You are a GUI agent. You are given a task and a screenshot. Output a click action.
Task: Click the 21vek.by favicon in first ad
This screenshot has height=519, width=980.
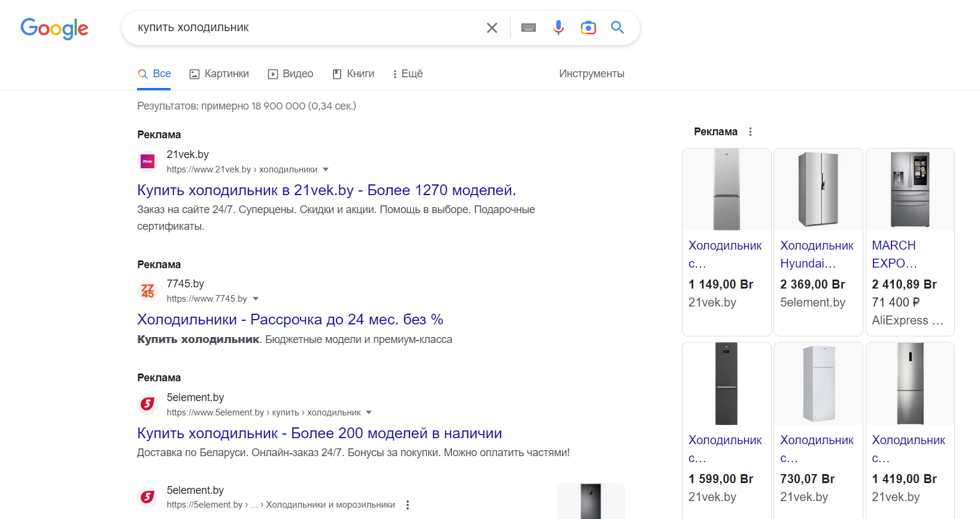(147, 162)
